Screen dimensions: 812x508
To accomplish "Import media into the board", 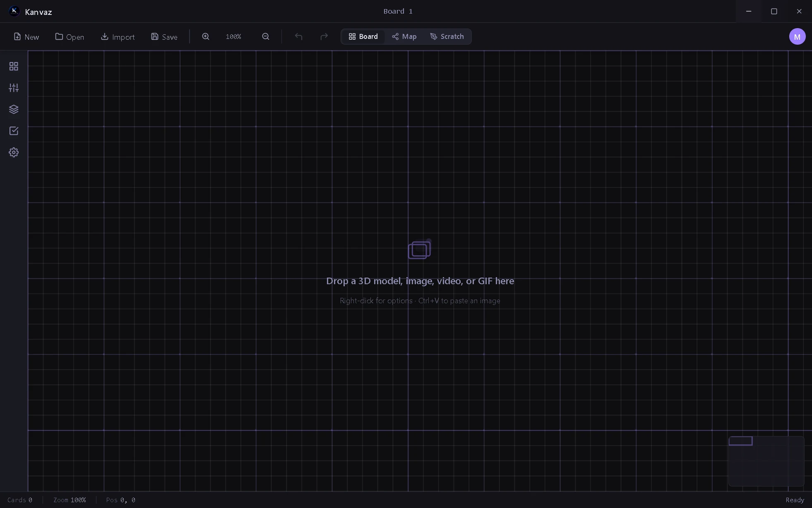I will (118, 37).
